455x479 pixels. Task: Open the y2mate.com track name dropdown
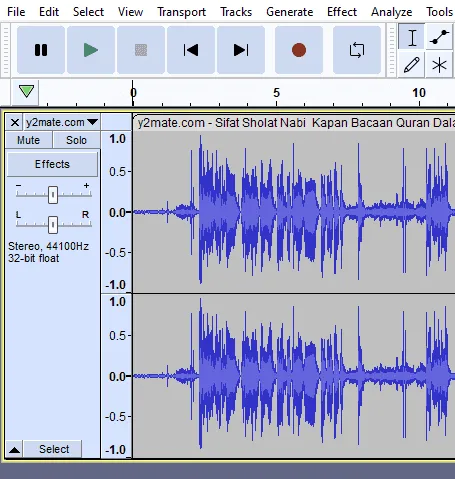tap(62, 123)
